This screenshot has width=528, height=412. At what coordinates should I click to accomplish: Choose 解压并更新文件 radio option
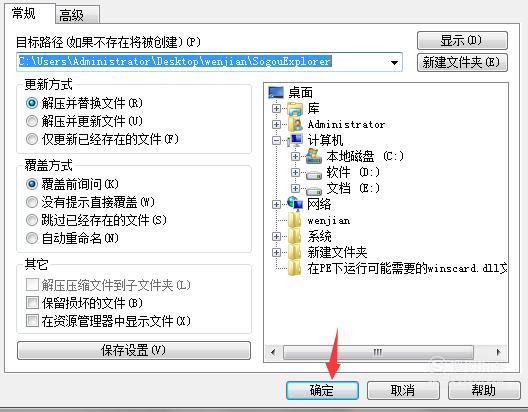tap(32, 121)
